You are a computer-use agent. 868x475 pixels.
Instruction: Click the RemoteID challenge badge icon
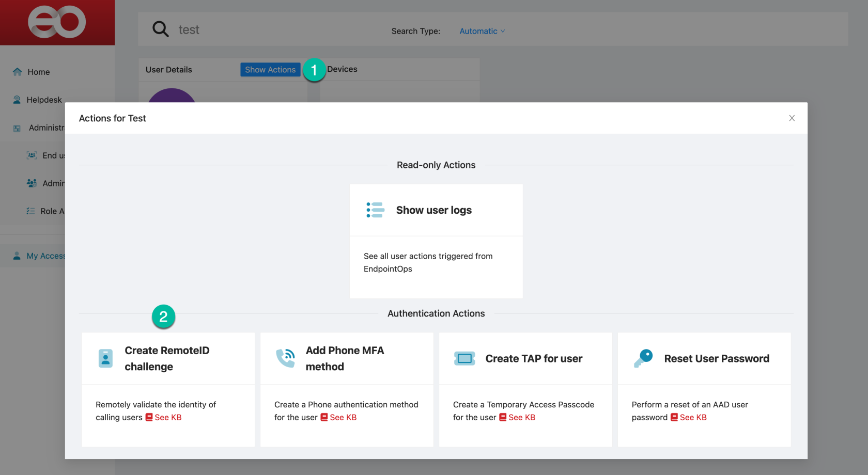click(105, 358)
